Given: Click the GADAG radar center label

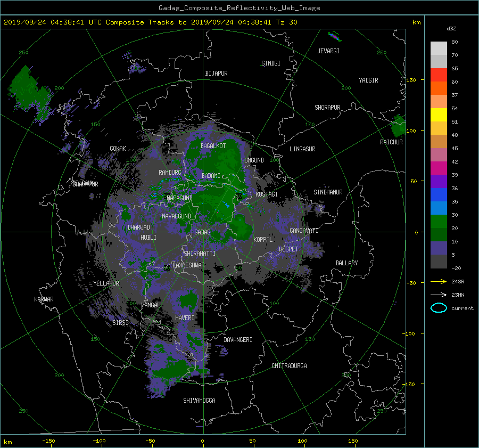Looking at the screenshot, I should coord(202,232).
